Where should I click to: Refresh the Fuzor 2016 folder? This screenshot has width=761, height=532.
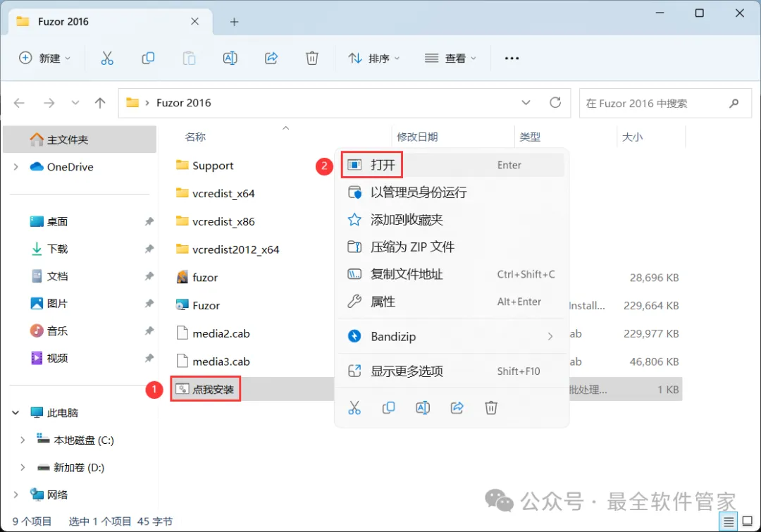click(555, 102)
